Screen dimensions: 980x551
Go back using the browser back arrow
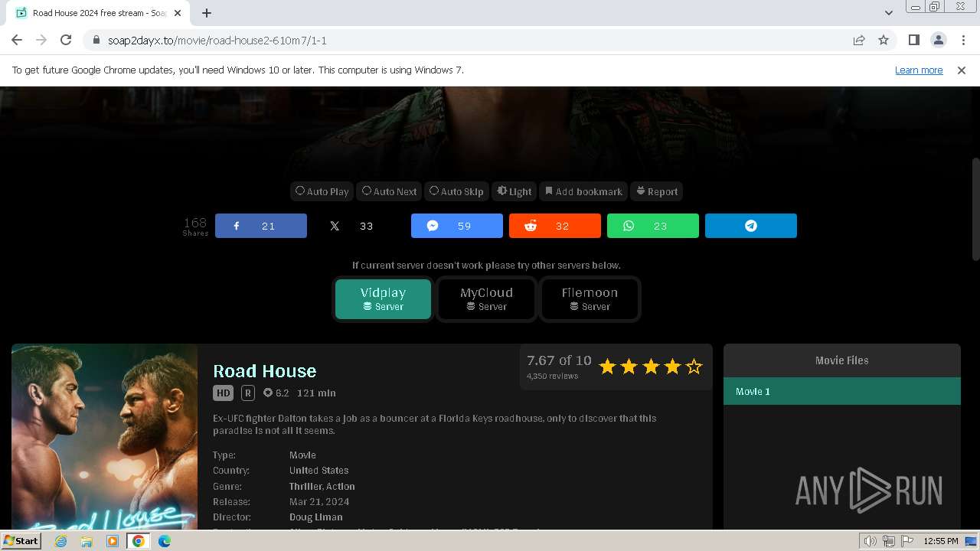coord(17,40)
